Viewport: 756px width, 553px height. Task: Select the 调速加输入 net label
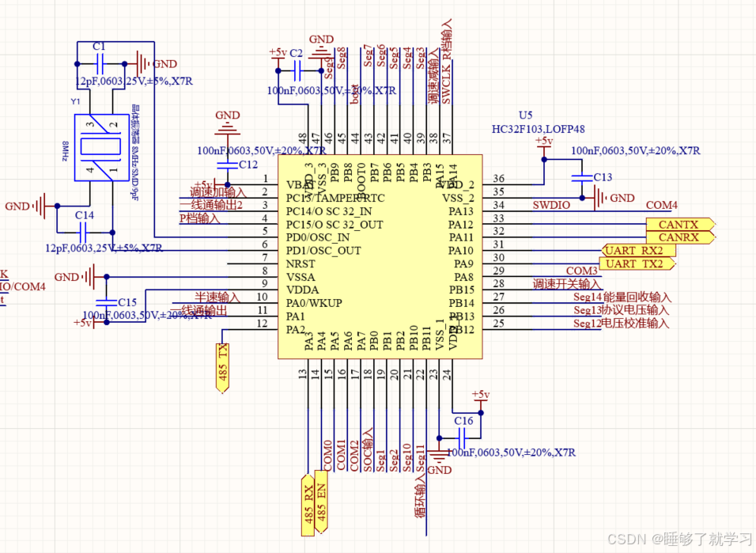click(x=218, y=192)
